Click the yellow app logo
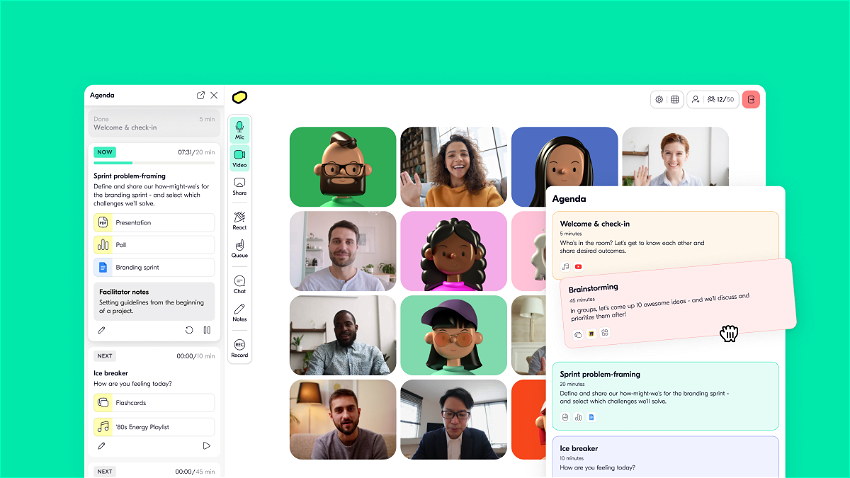This screenshot has height=478, width=850. 239,97
